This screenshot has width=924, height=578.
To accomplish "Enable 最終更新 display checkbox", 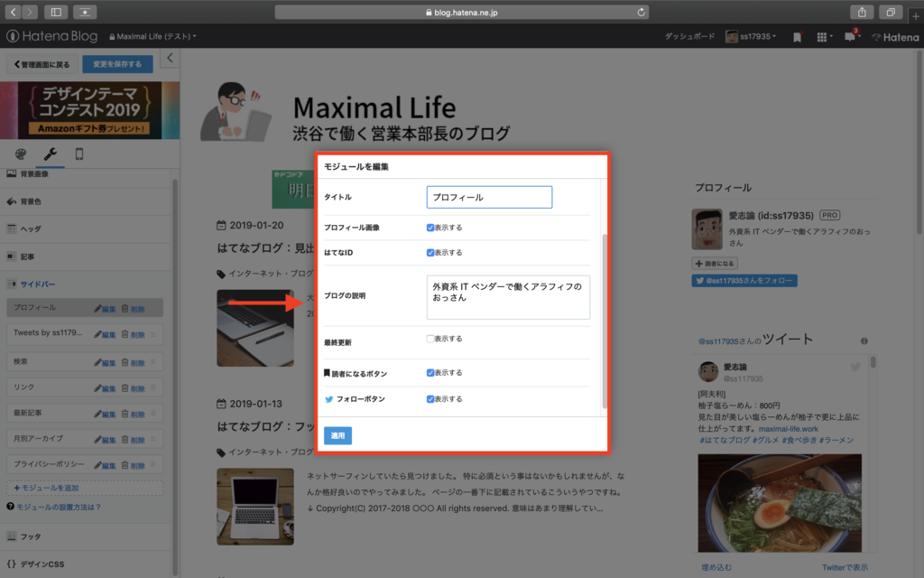I will pyautogui.click(x=430, y=339).
